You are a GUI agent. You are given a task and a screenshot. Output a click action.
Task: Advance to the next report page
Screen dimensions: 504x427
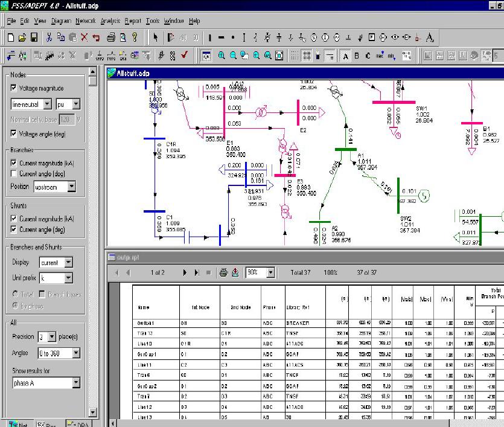click(184, 272)
